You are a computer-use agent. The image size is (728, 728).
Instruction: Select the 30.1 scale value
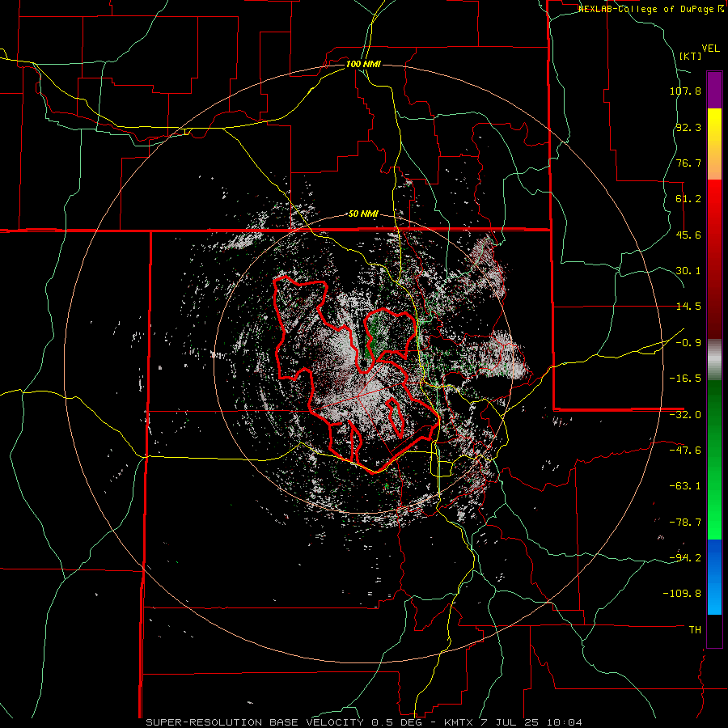coord(688,271)
